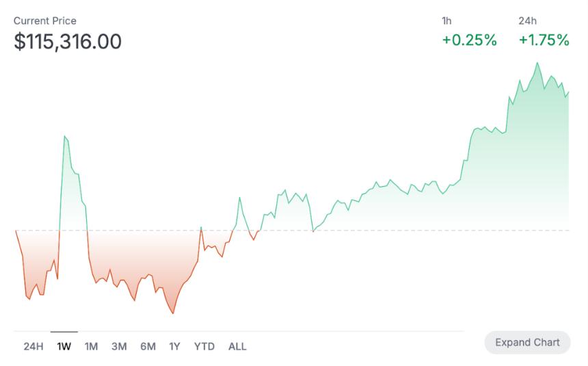The height and width of the screenshot is (366, 588).
Task: Click the highest peak of the green chart line
Action: [x=537, y=63]
